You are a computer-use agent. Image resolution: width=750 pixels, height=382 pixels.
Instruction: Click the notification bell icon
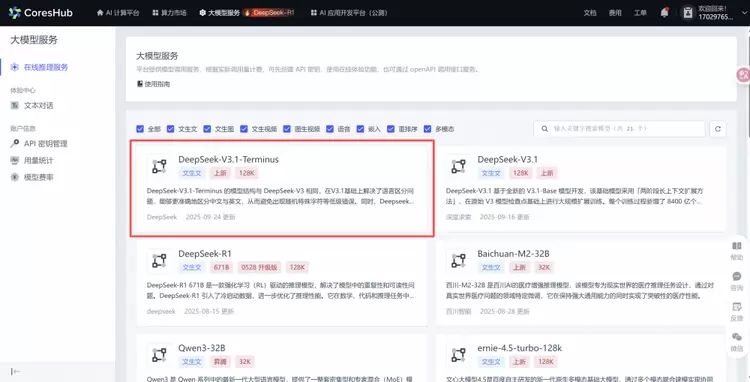[664, 13]
